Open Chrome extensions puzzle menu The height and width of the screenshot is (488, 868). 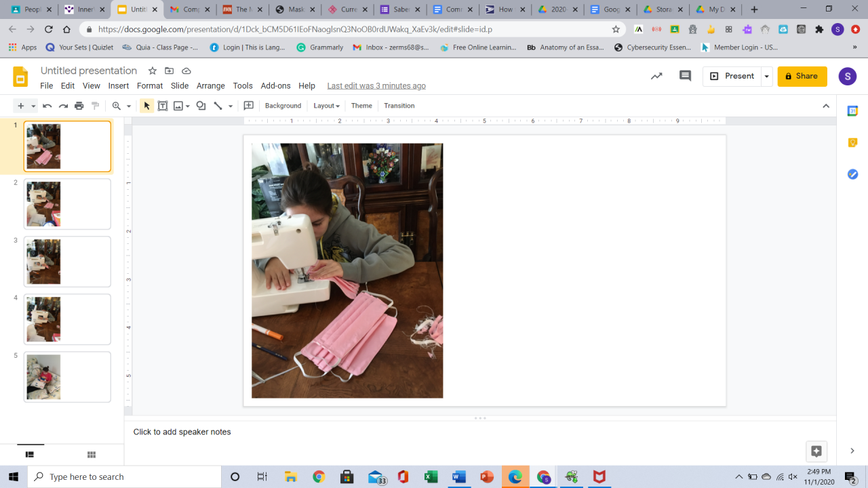[x=819, y=30]
